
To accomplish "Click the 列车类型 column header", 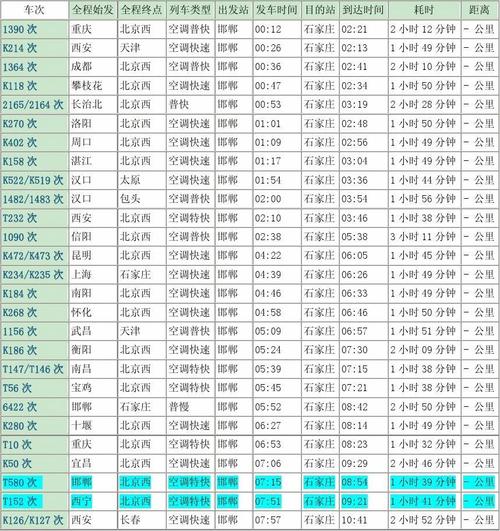I will tap(190, 10).
